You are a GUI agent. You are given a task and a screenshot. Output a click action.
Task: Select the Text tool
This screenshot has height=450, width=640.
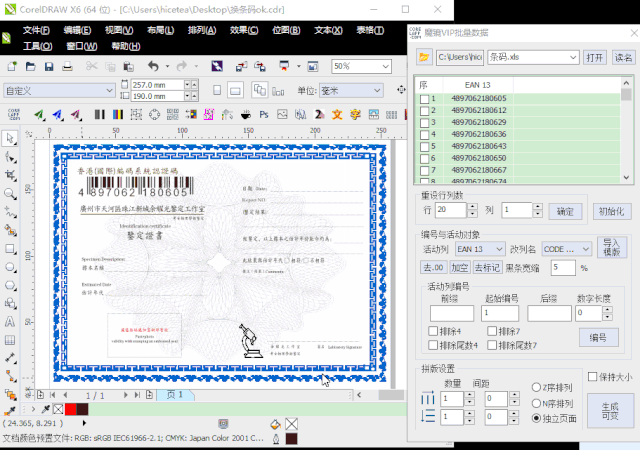10,322
